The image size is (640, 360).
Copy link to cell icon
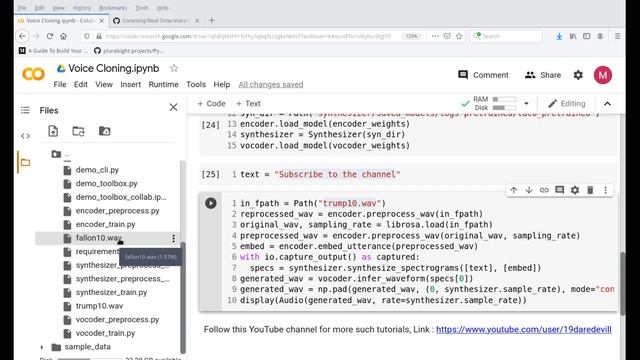tap(544, 190)
